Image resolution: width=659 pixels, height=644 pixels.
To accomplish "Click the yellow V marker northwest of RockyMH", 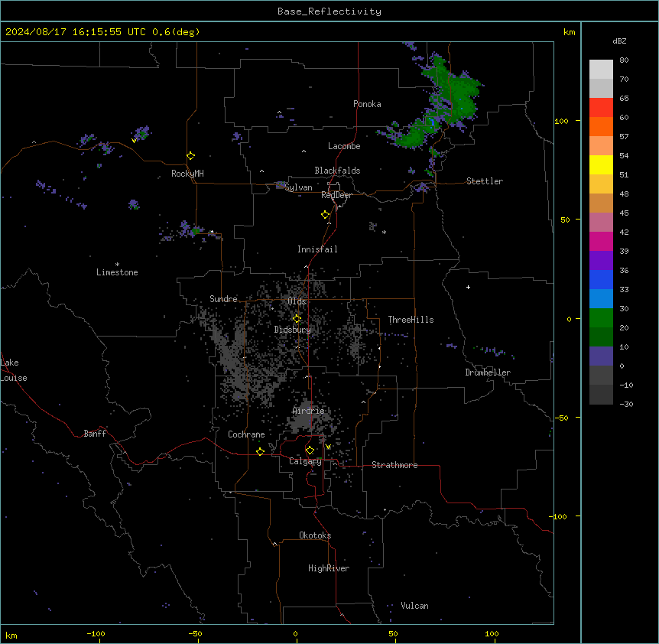I will pyautogui.click(x=134, y=141).
